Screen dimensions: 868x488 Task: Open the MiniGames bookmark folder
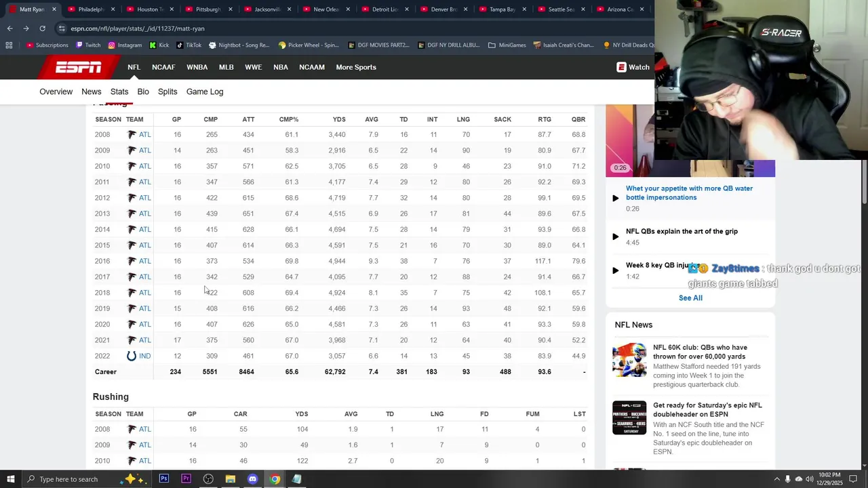(x=507, y=45)
